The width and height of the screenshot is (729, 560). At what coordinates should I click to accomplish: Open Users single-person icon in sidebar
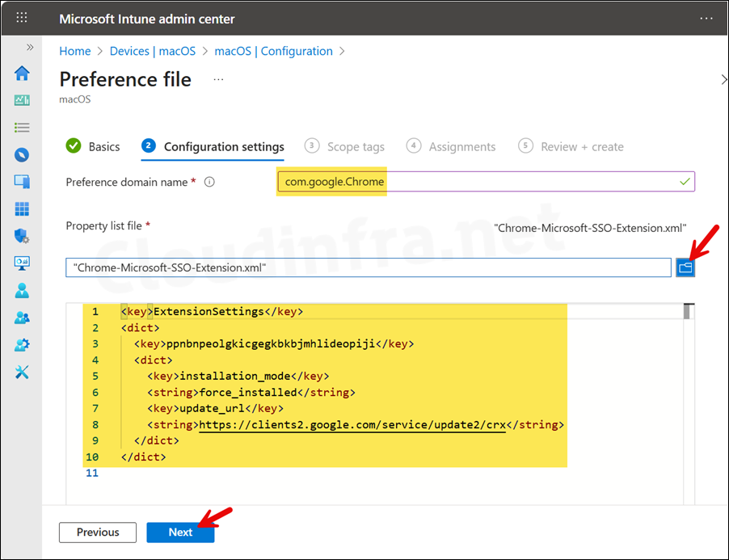(22, 290)
